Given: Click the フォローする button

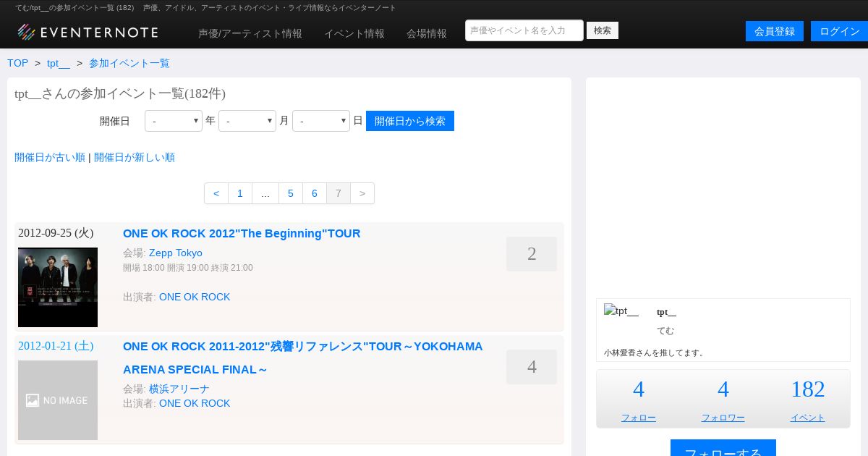Looking at the screenshot, I should pos(723,449).
